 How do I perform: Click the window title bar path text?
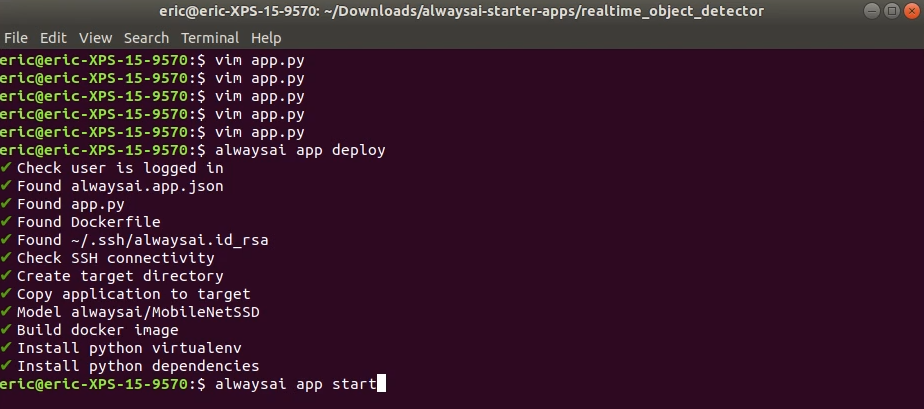tap(461, 11)
